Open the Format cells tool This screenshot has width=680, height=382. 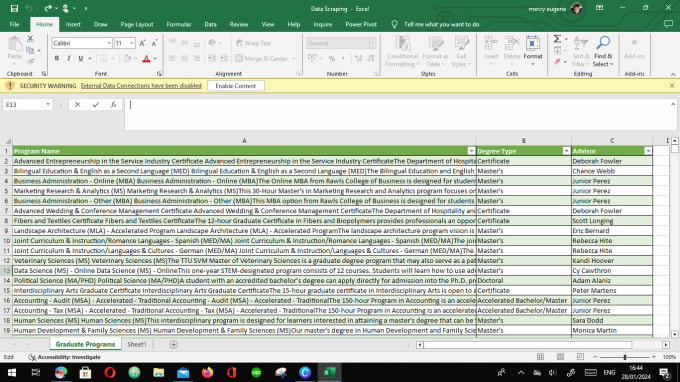(533, 51)
